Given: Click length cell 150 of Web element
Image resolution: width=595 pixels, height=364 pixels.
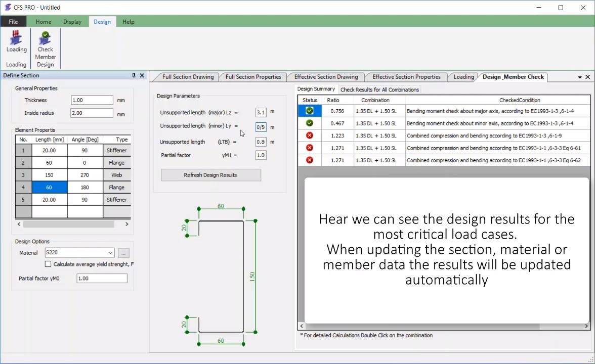Looking at the screenshot, I should click(50, 175).
